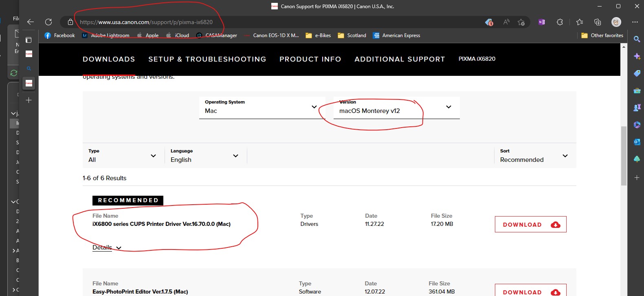
Task: Expand the Type filter dropdown
Action: tap(122, 156)
